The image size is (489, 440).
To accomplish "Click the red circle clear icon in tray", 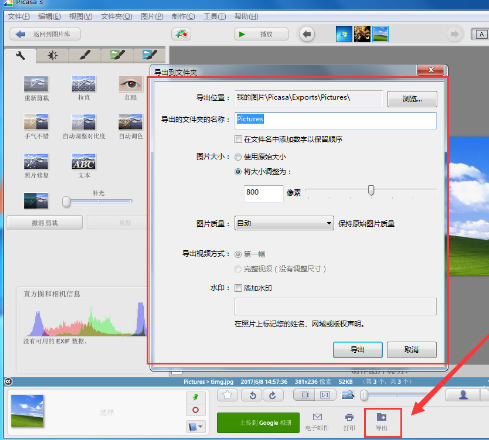I will click(196, 410).
